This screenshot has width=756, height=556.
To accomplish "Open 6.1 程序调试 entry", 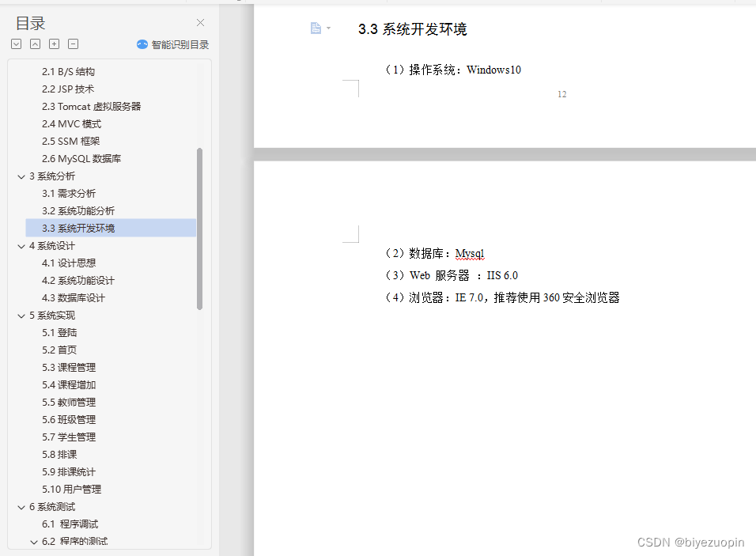I will point(70,524).
